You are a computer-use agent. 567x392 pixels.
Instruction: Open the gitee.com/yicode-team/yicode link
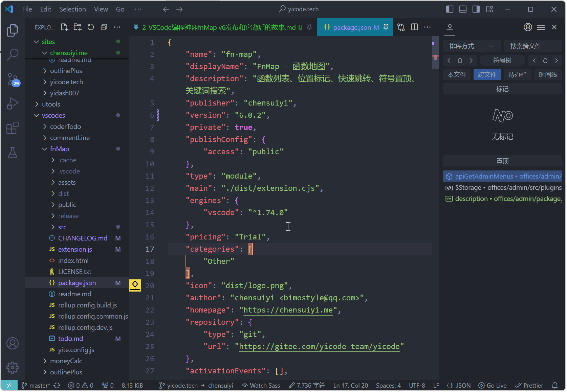click(x=319, y=347)
